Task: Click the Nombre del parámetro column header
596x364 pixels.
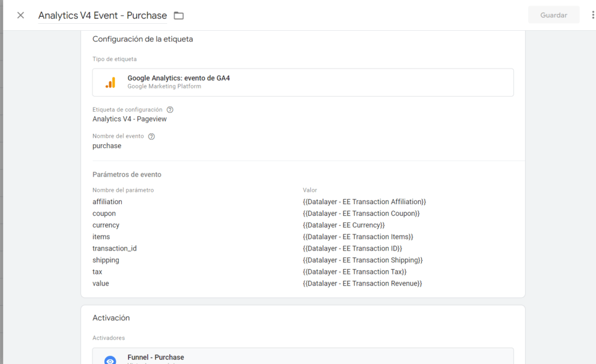Action: (123, 190)
